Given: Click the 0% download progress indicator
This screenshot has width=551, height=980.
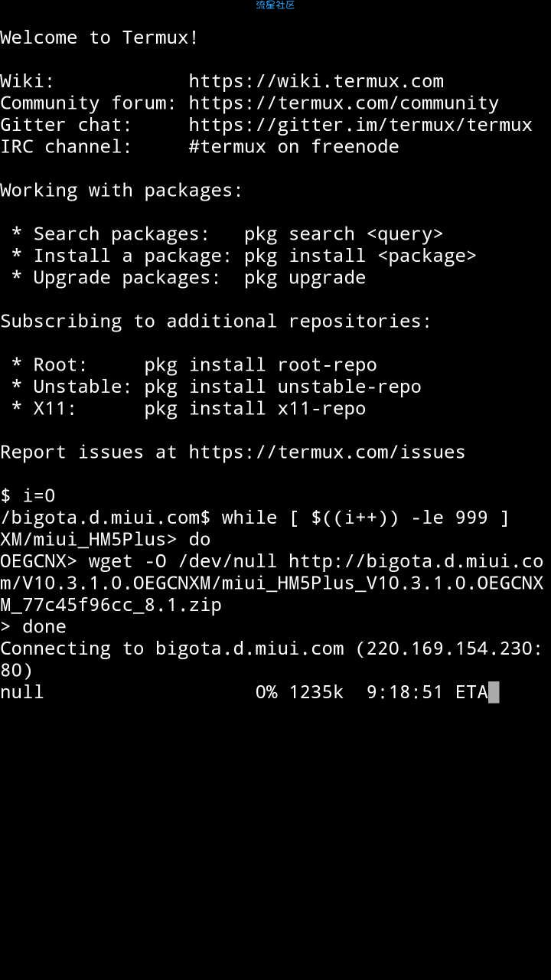Looking at the screenshot, I should pyautogui.click(x=266, y=692).
